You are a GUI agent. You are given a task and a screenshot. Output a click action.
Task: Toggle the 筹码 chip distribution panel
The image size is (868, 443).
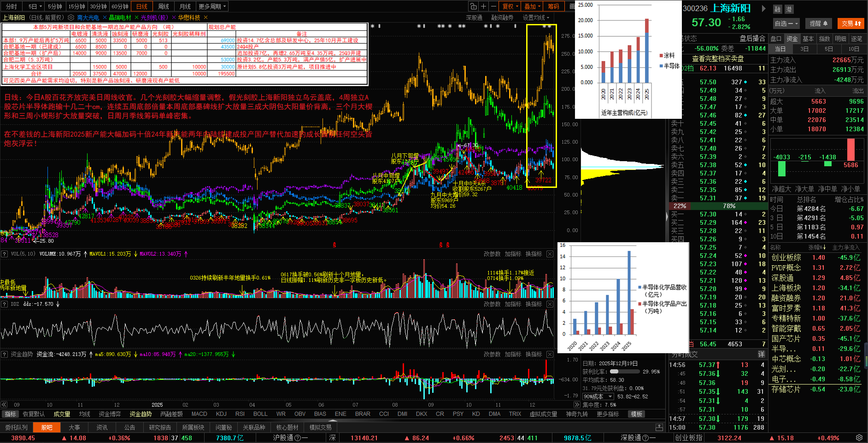click(553, 6)
